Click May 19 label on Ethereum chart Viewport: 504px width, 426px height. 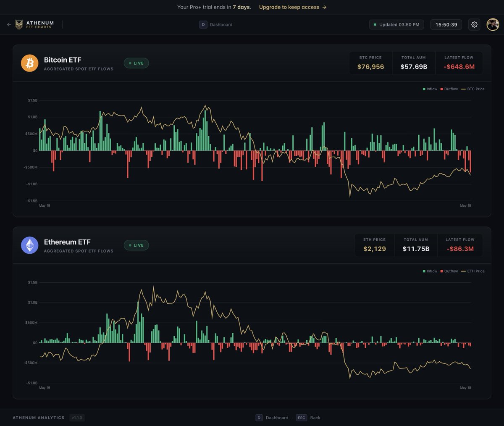[45, 388]
